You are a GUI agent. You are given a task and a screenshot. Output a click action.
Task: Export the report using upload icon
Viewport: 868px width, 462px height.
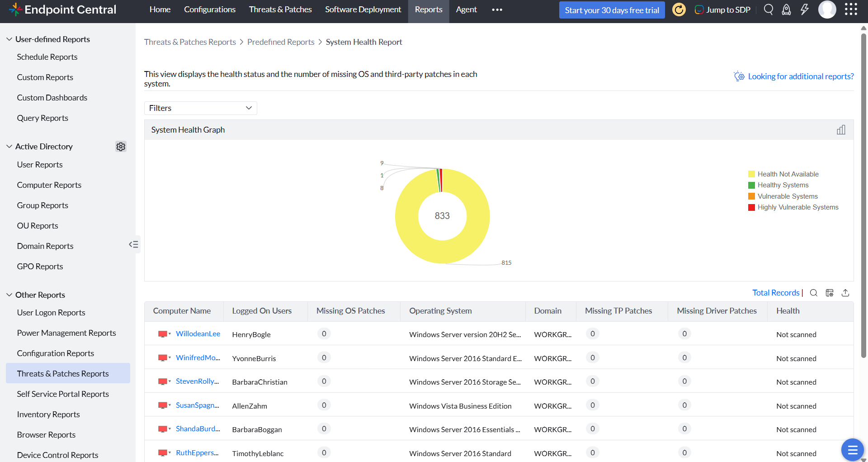pos(845,293)
